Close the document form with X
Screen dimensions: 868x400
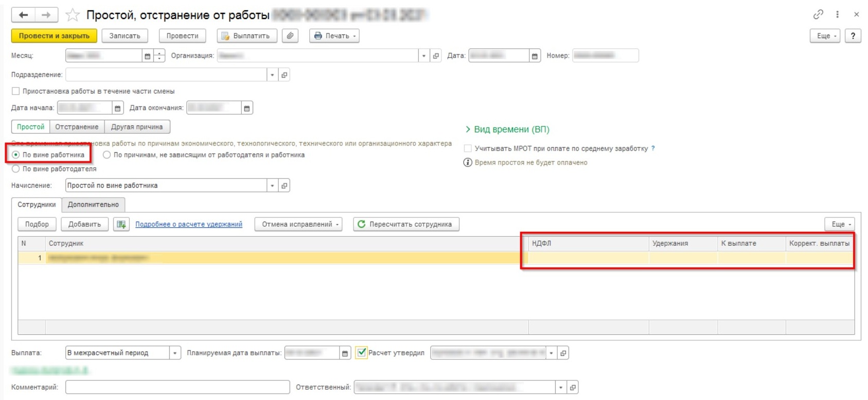coord(857,14)
